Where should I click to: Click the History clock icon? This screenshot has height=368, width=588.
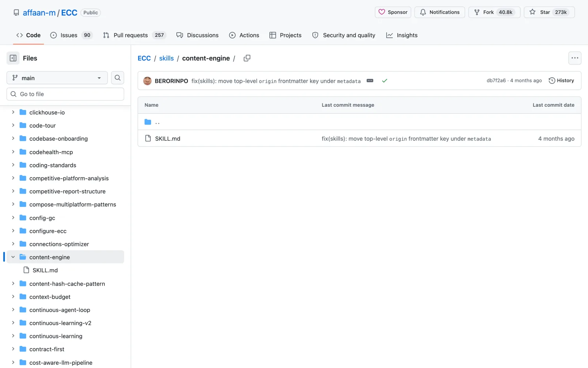pos(552,81)
